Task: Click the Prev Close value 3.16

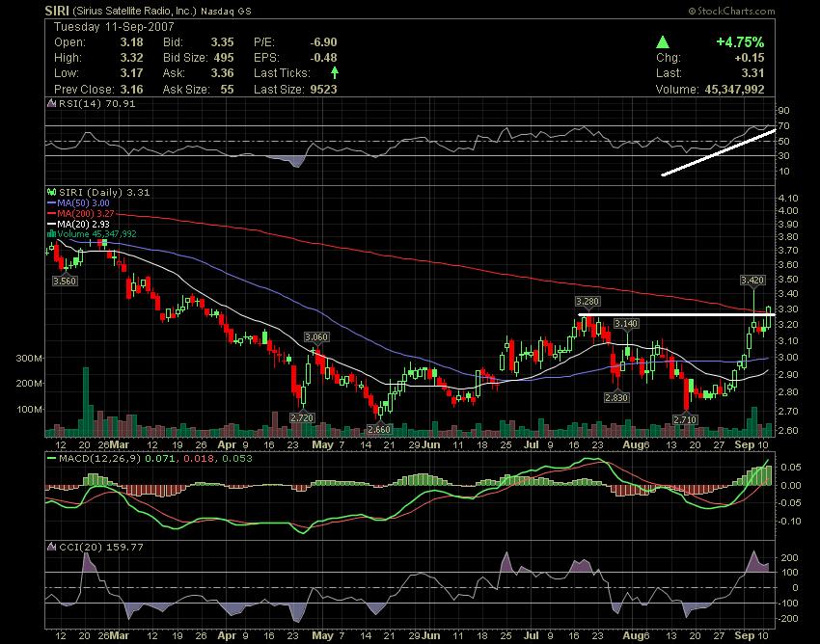Action: [x=131, y=89]
